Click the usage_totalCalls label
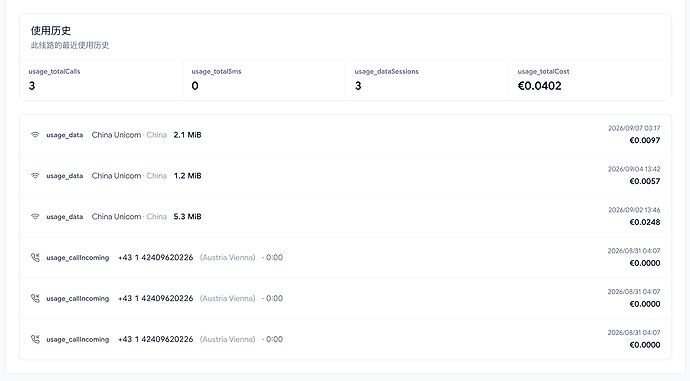This screenshot has height=381, width=690. [x=55, y=71]
